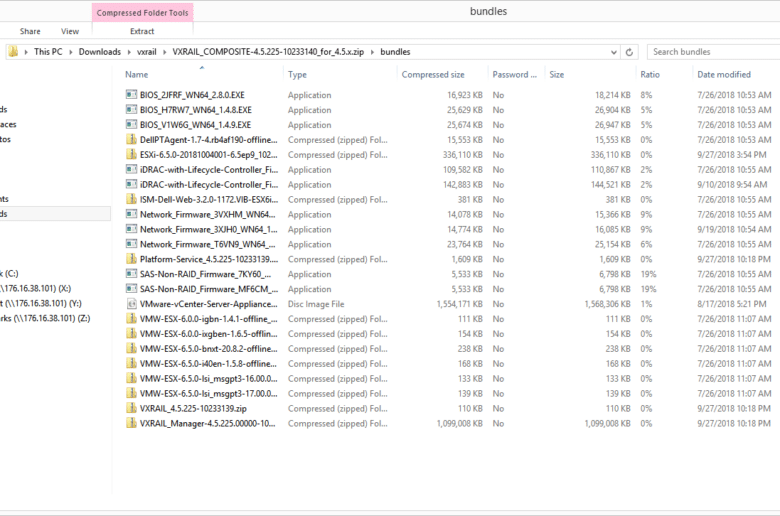Click the DellPTAgent zipped folder icon

(131, 139)
